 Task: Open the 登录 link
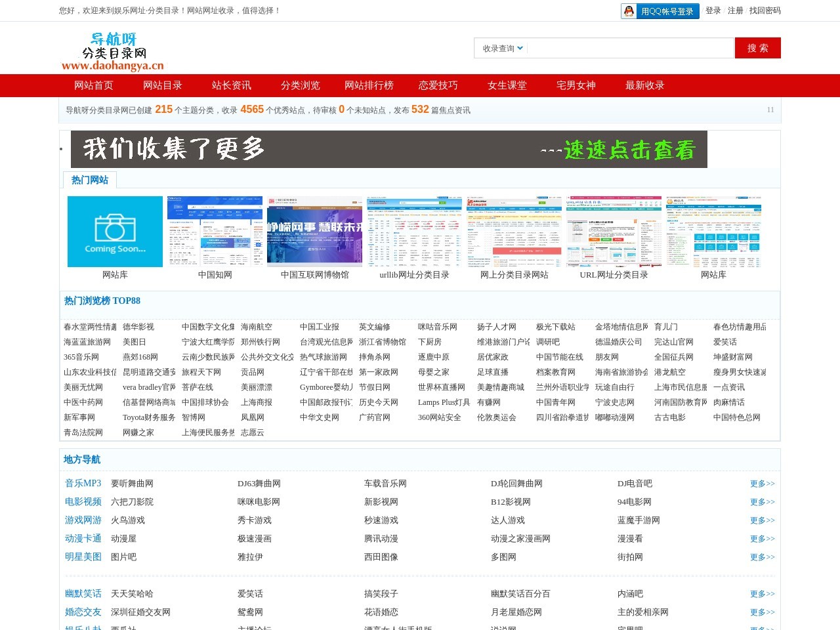coord(713,11)
